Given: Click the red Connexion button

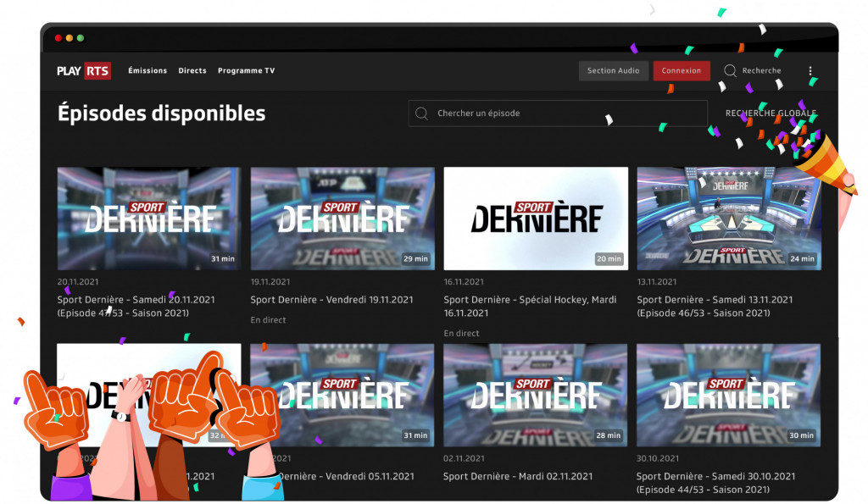Looking at the screenshot, I should [x=682, y=71].
